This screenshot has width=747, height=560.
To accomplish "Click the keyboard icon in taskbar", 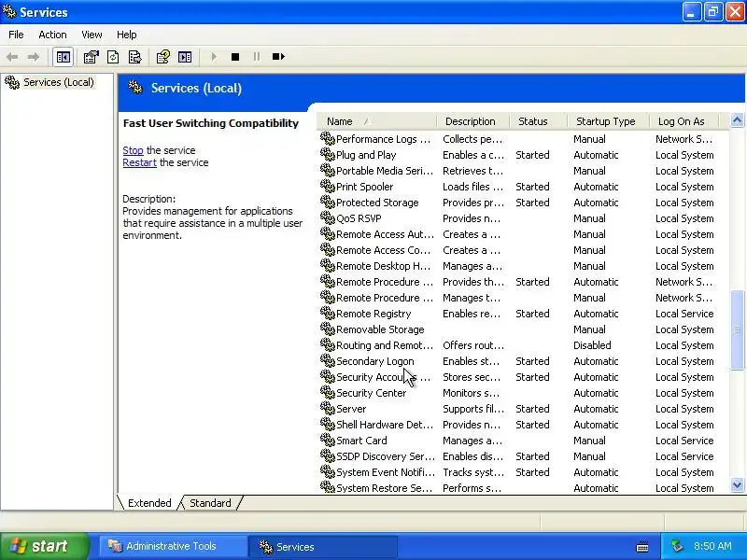I will (642, 547).
